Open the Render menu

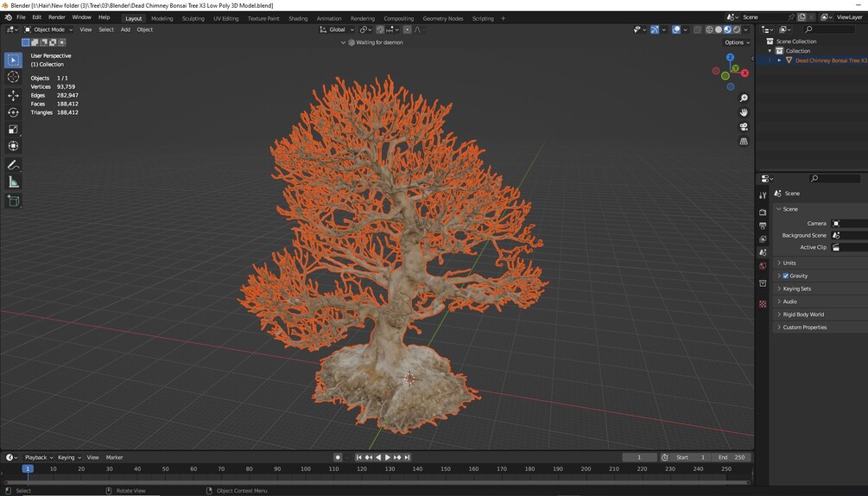point(56,17)
